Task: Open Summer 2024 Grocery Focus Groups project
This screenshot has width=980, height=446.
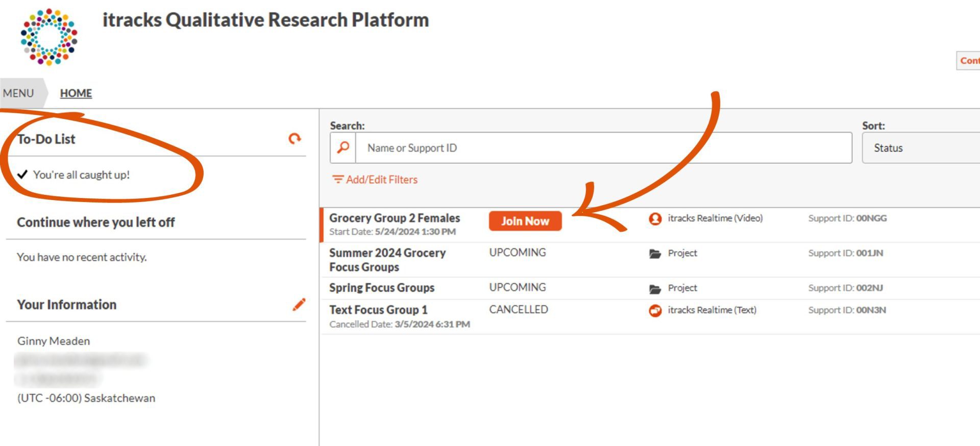Action: 387,260
